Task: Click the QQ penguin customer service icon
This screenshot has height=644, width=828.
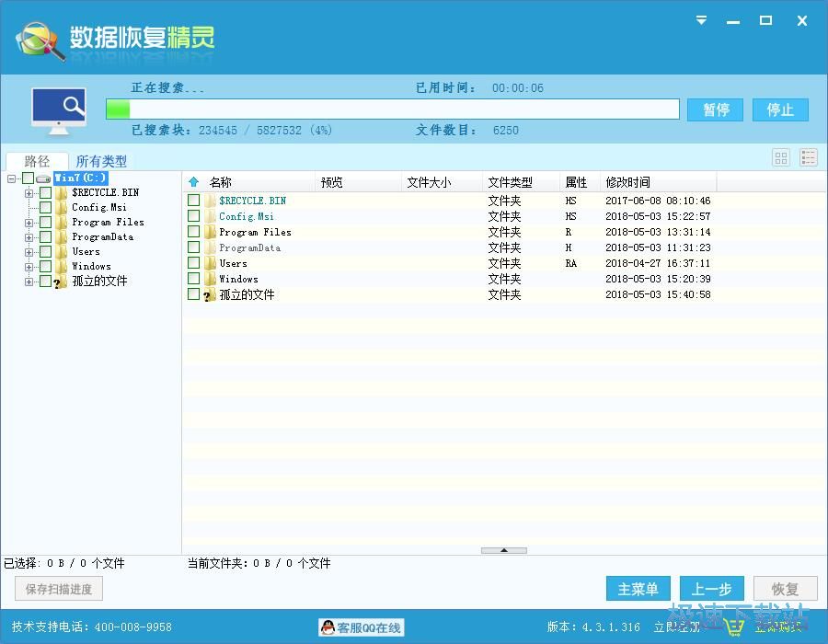Action: tap(328, 627)
